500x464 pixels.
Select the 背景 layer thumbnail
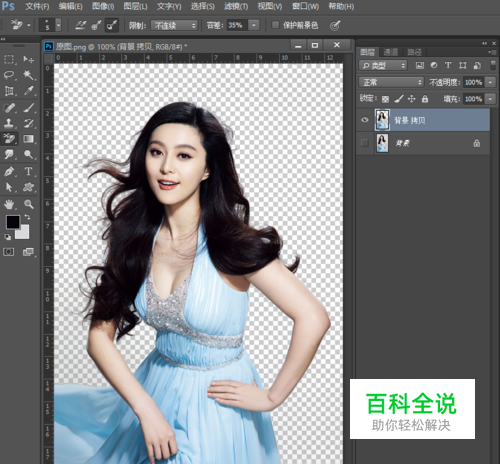[x=382, y=143]
